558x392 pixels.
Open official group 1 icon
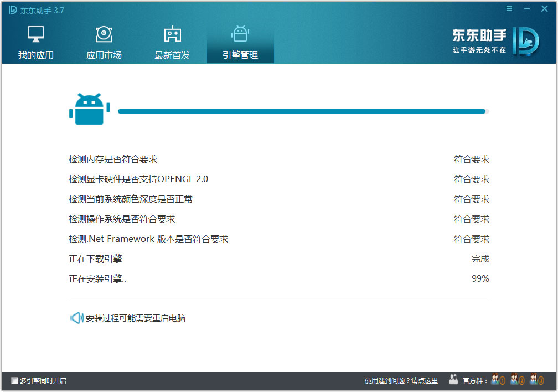498,379
